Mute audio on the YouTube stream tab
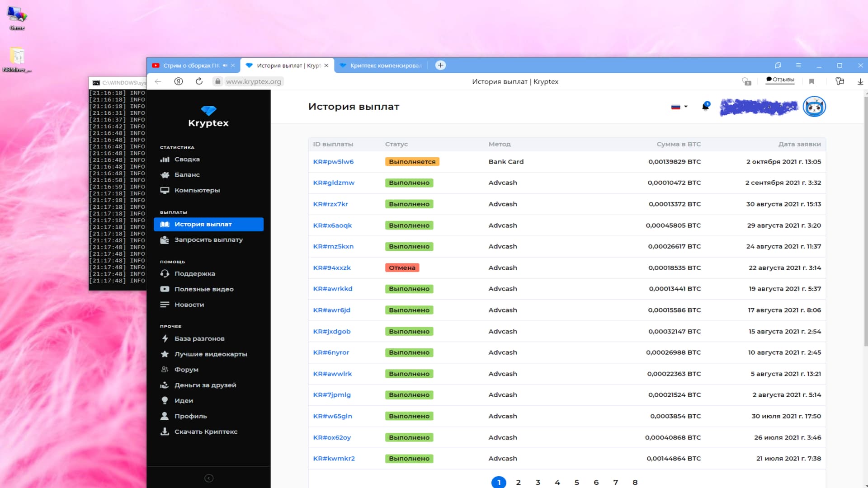868x488 pixels. pos(225,66)
